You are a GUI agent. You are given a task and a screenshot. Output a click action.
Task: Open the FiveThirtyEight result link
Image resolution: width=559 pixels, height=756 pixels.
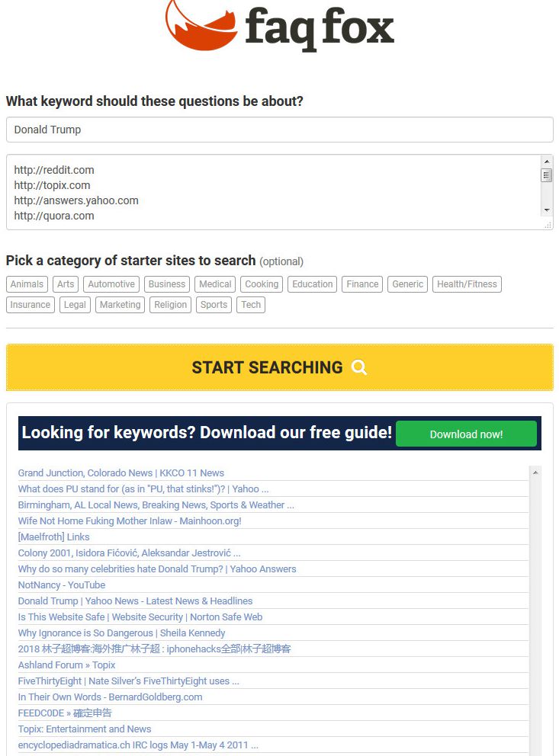pyautogui.click(x=129, y=681)
